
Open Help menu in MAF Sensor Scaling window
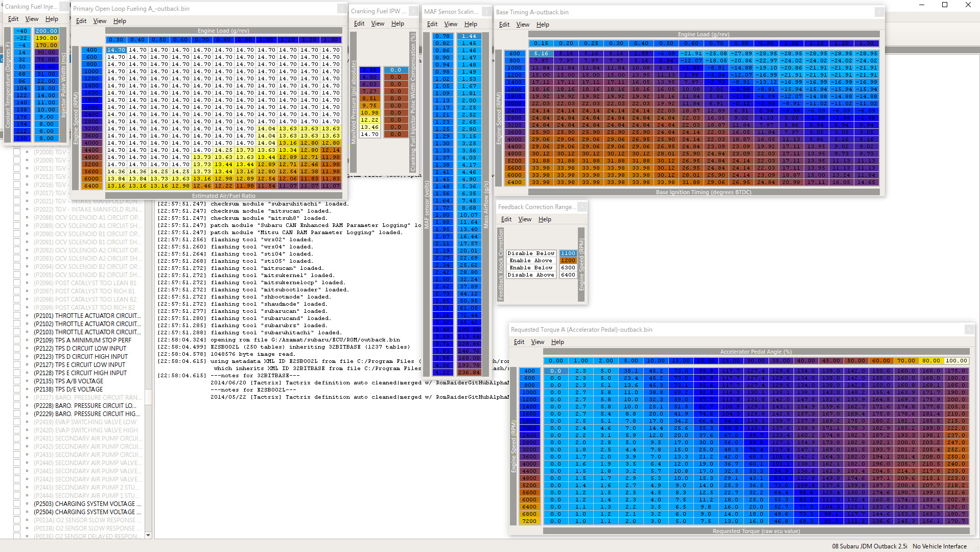coord(471,24)
